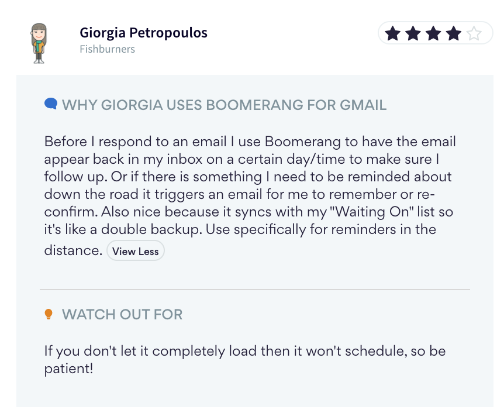The width and height of the screenshot is (504, 420).
Task: Collapse the review with View Less
Action: (135, 251)
